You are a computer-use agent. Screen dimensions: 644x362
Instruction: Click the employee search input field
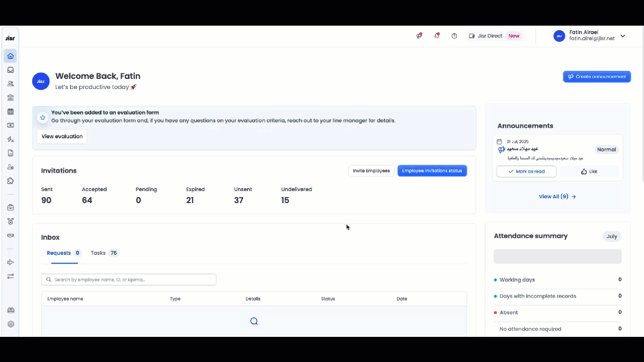(129, 280)
